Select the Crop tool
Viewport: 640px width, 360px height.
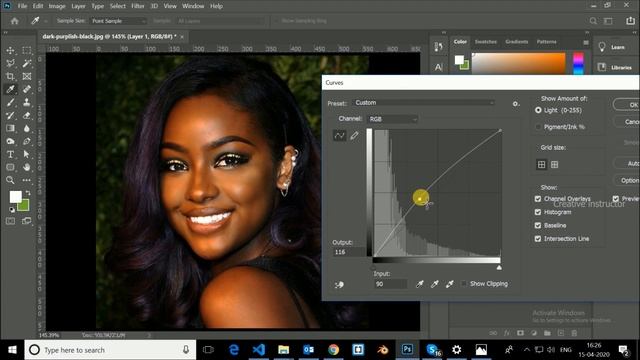click(10, 76)
